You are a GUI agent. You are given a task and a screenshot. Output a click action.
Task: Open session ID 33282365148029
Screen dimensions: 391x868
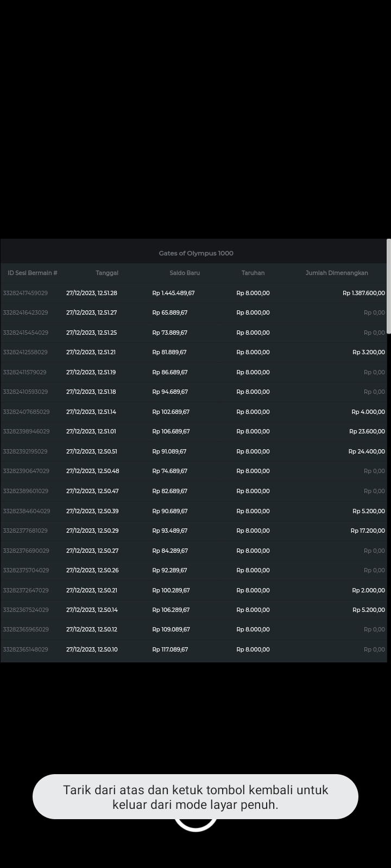(26, 649)
